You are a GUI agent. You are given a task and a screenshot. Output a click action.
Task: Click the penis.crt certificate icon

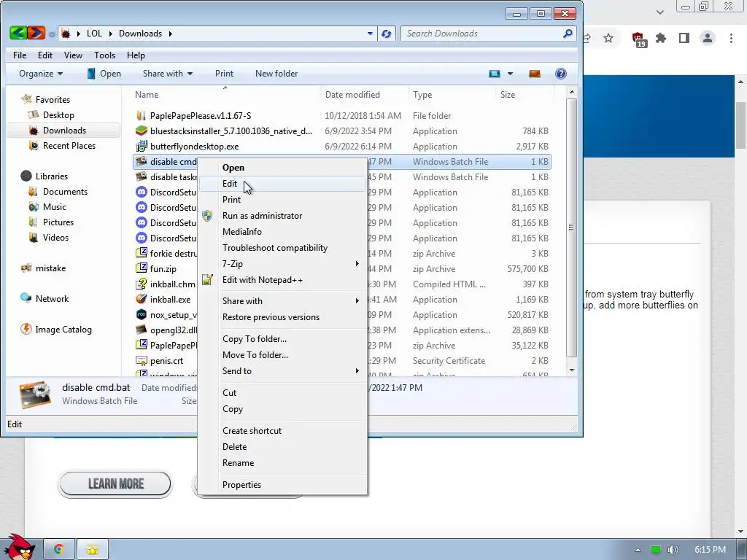(142, 360)
